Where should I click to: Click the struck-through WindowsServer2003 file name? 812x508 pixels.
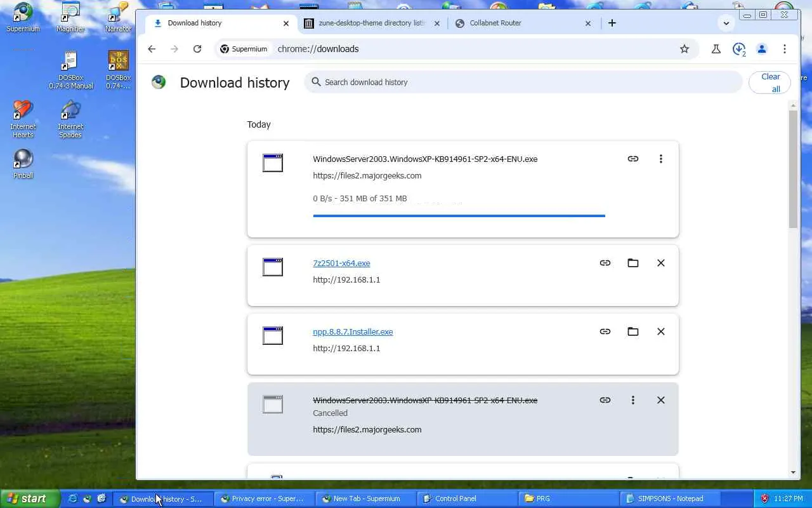click(425, 400)
